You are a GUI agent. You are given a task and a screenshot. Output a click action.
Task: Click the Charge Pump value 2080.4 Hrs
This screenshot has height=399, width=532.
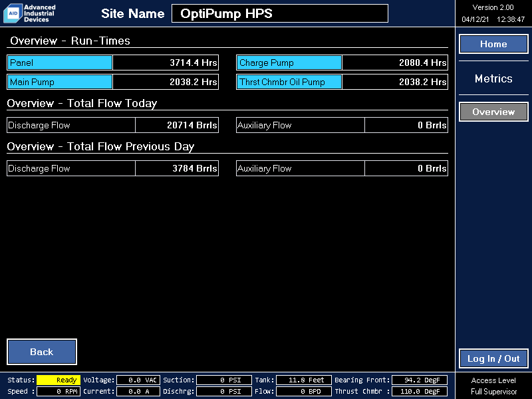pyautogui.click(x=395, y=63)
